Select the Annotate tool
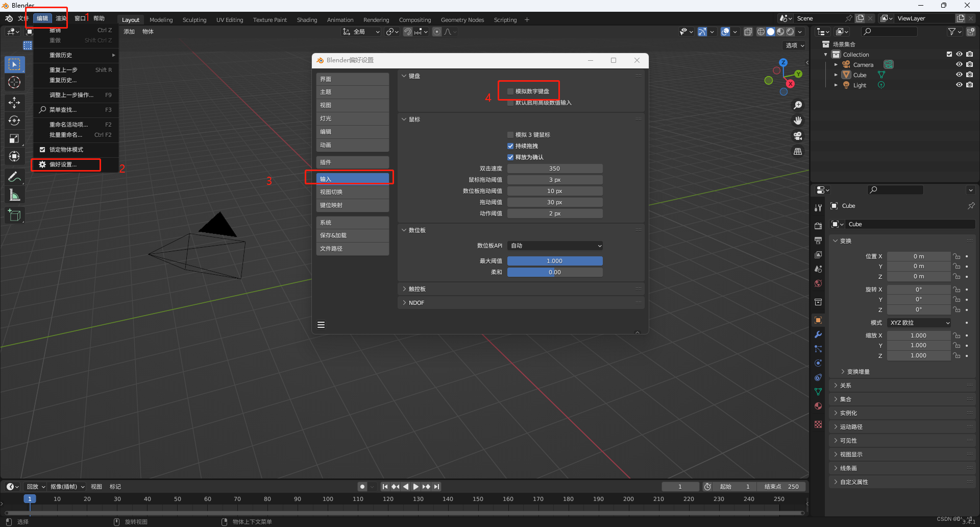Screen dimensions: 980x527 [x=15, y=176]
